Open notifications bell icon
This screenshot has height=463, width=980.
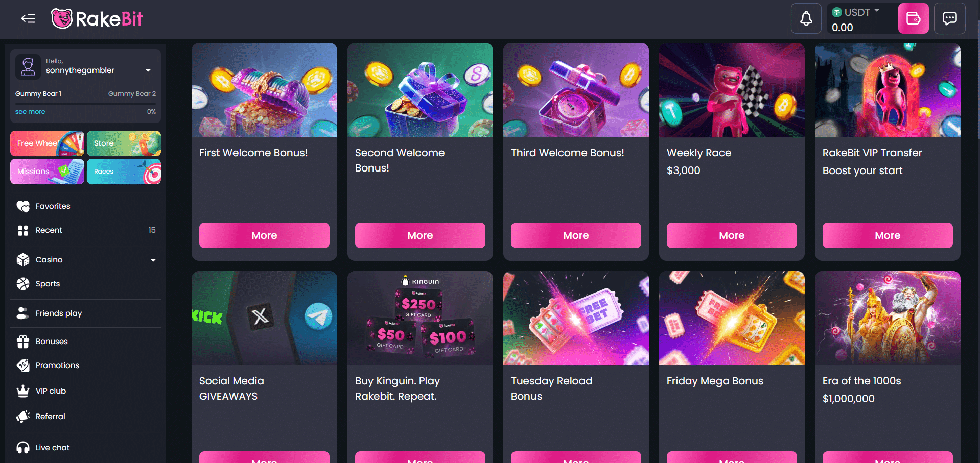tap(806, 18)
